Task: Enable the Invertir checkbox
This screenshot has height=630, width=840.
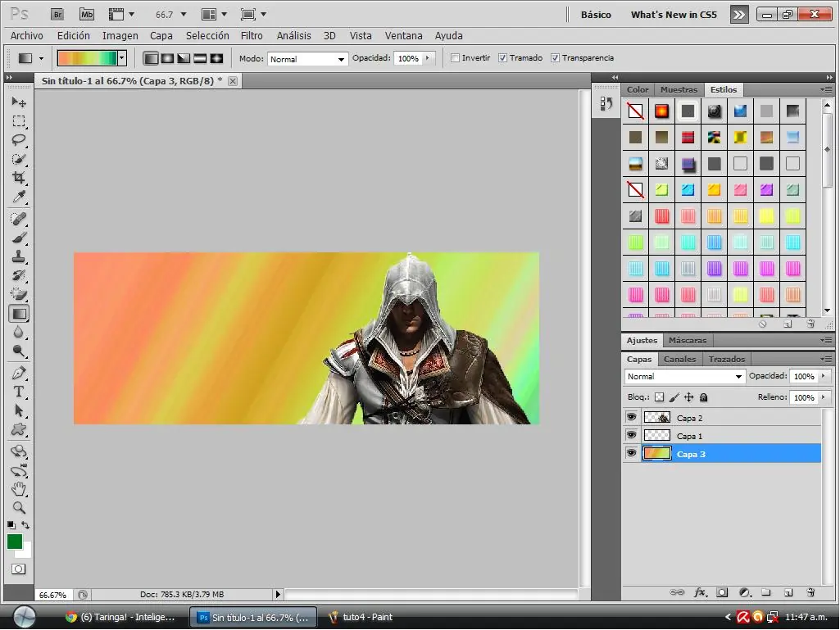Action: 455,58
